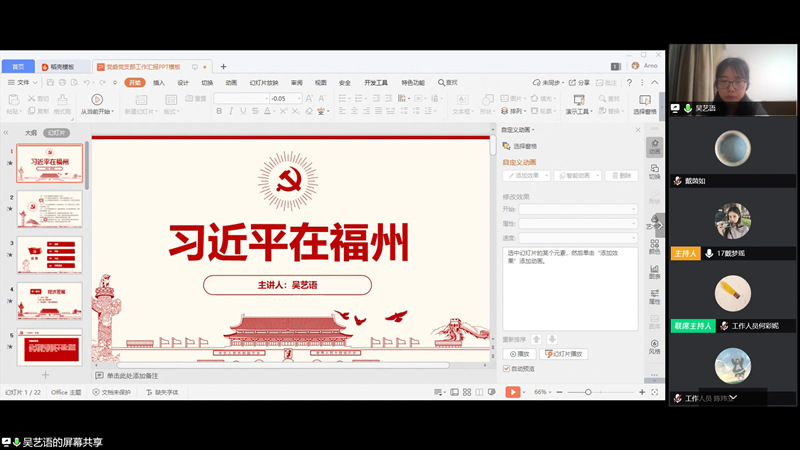The width and height of the screenshot is (800, 450).
Task: Open the 插入 ribbon tab
Action: click(x=159, y=82)
